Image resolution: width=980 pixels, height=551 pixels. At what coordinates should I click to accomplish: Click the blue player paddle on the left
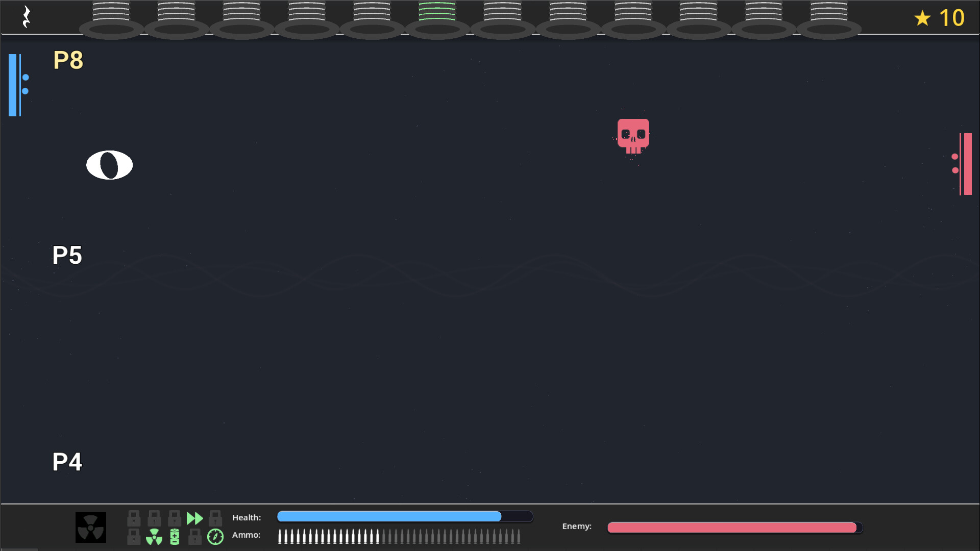coord(15,85)
